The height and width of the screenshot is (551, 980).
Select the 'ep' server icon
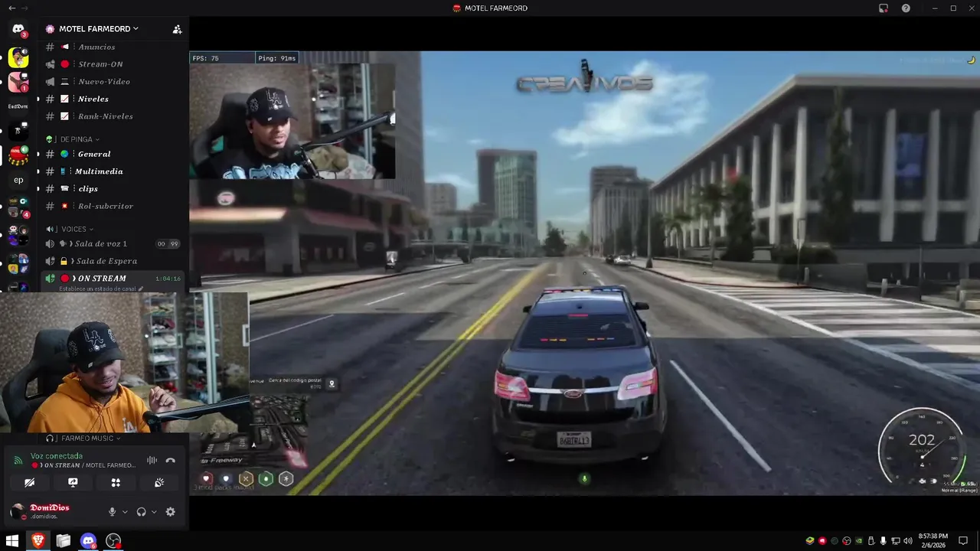click(18, 181)
